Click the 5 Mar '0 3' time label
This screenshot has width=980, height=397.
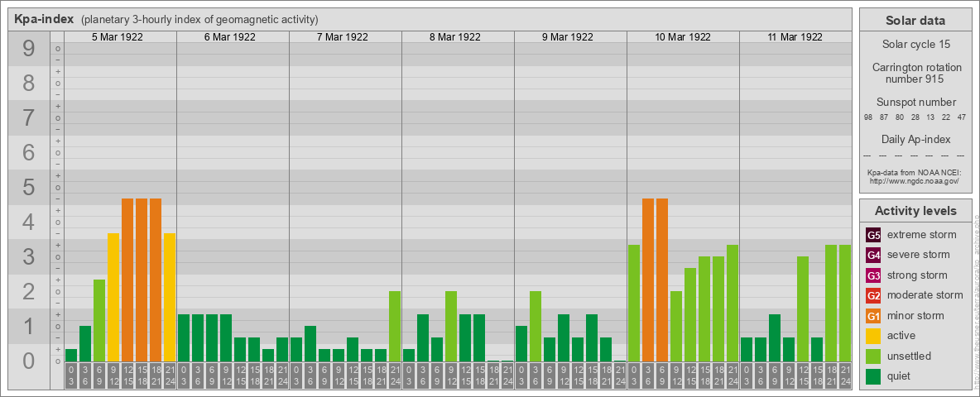coord(71,375)
